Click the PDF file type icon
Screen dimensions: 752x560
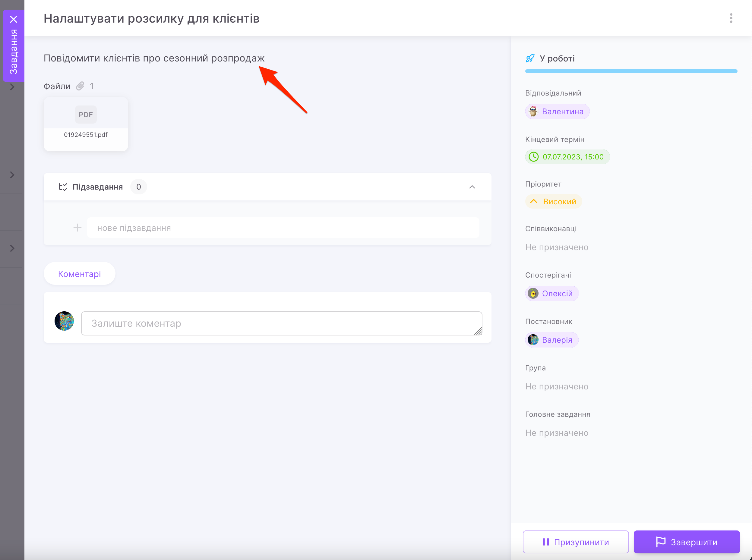click(85, 115)
